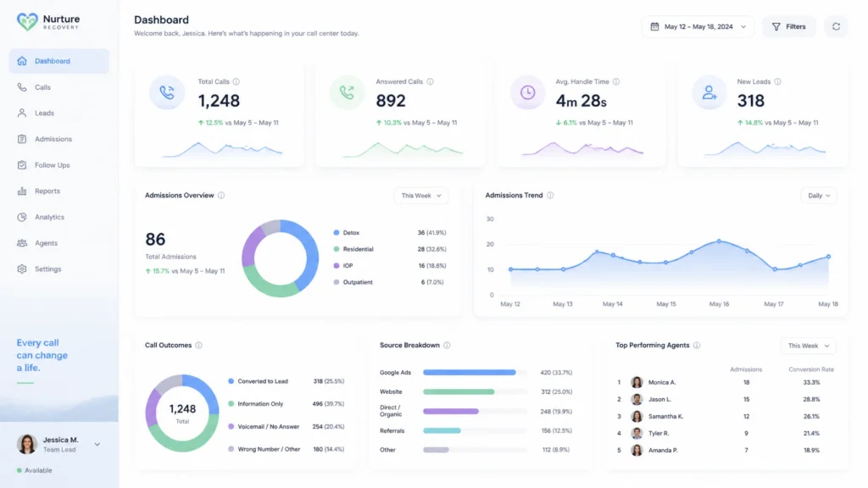Open the This Week dropdown for Top Performing Agents
Viewport: 868px width, 488px height.
coord(808,346)
